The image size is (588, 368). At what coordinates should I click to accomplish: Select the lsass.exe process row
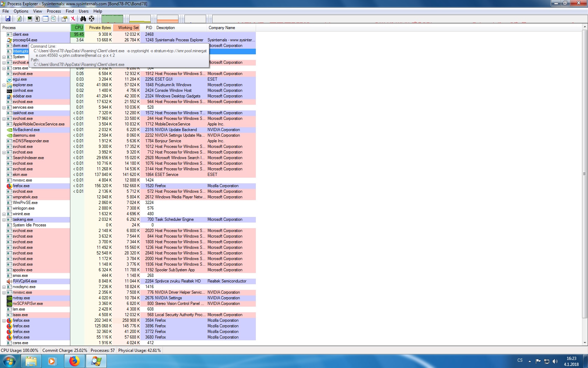[128, 315]
